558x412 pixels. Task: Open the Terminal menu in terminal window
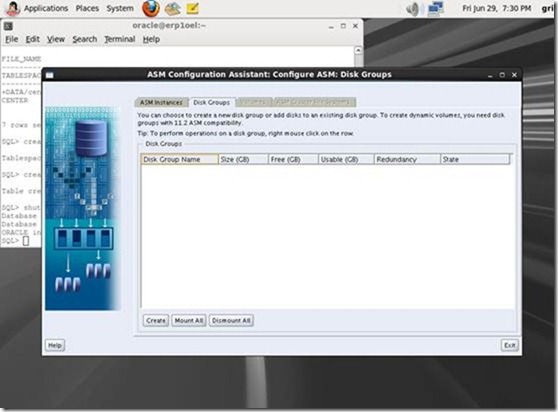[120, 39]
